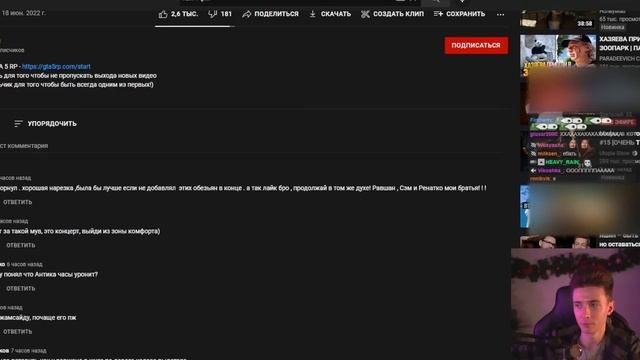The height and width of the screenshot is (360, 640).
Task: Reply to the comment about хорошая нарезка
Action: click(18, 202)
